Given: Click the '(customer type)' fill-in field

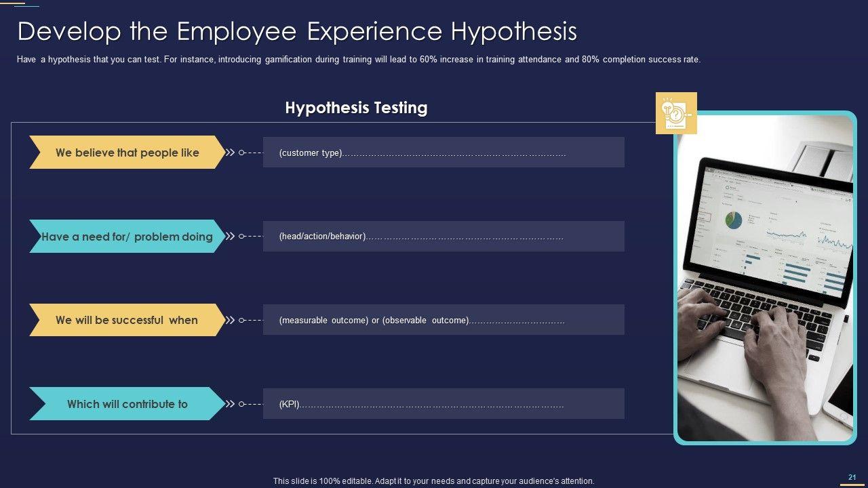Looking at the screenshot, I should 443,152.
